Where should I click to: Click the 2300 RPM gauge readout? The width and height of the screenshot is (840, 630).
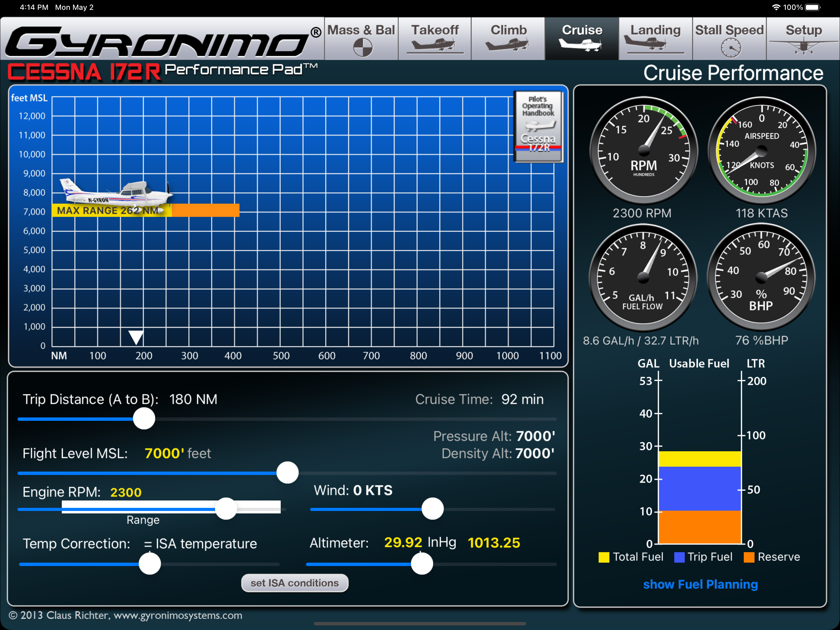tap(642, 213)
